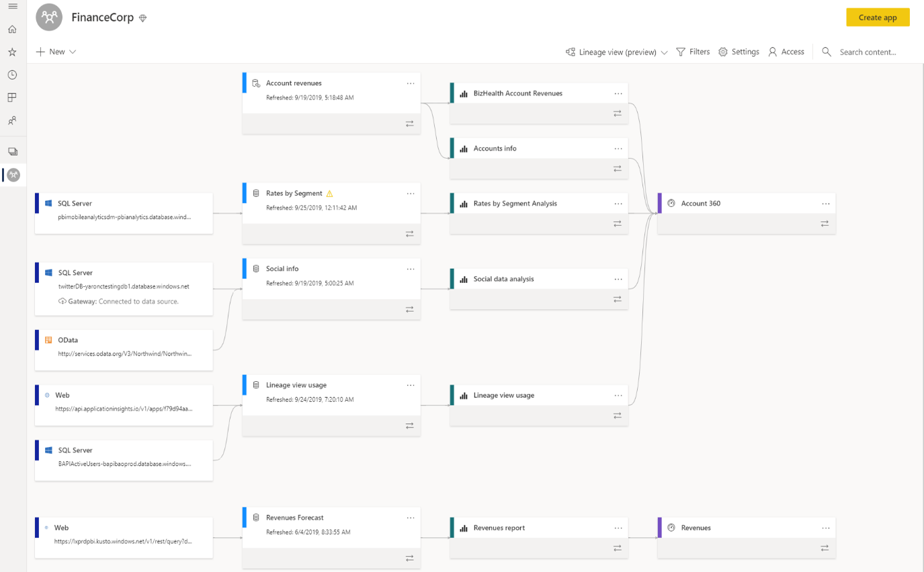Click the Create app button
924x572 pixels.
pos(878,17)
